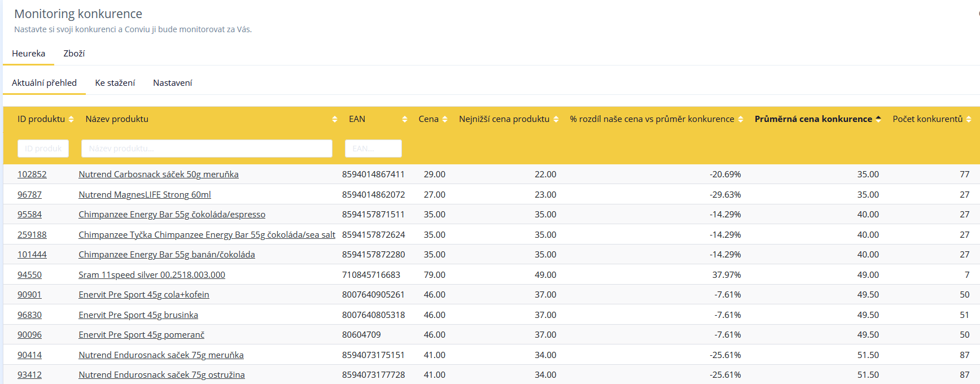Open product ID 90901
Screen dimensions: 980x384
point(29,295)
